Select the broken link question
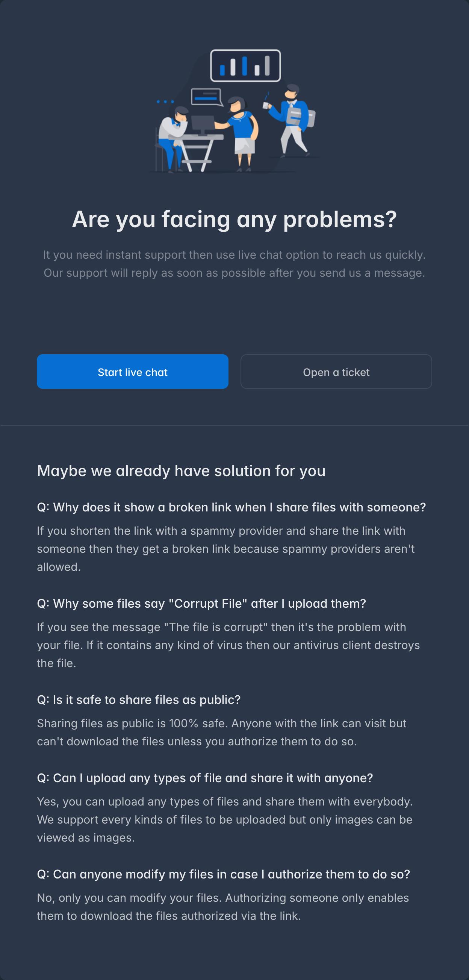 click(231, 507)
